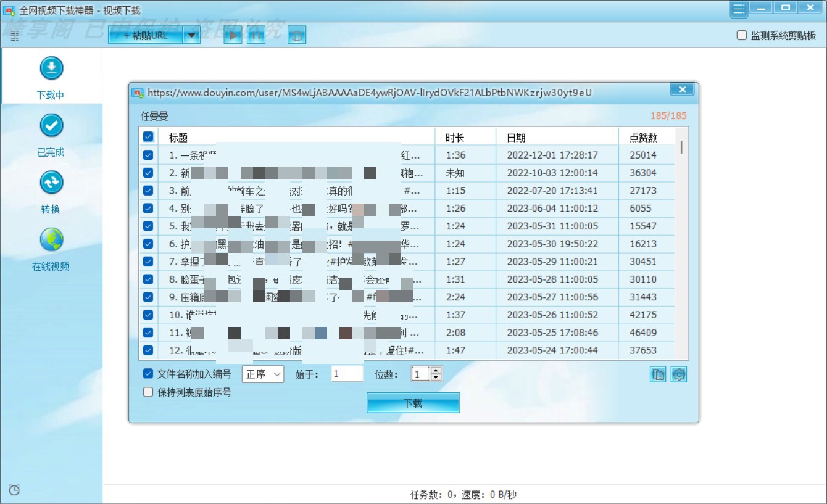Open the 正序 order dropdown

coord(263,374)
